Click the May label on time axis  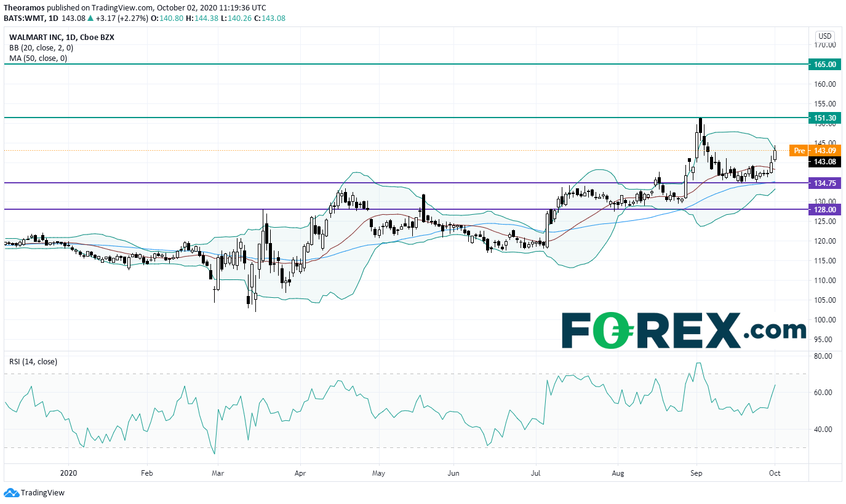pyautogui.click(x=378, y=474)
